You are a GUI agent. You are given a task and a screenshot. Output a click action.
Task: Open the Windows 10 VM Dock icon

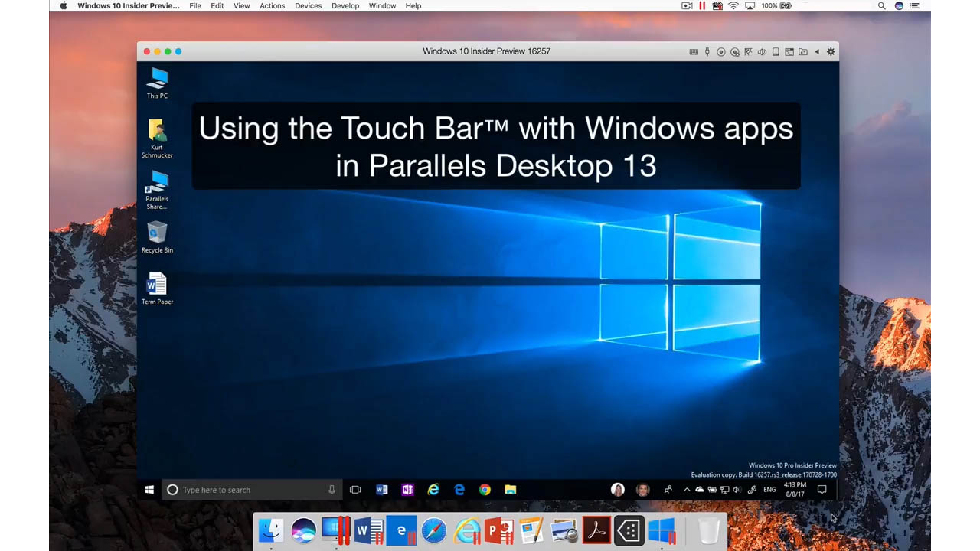[661, 530]
